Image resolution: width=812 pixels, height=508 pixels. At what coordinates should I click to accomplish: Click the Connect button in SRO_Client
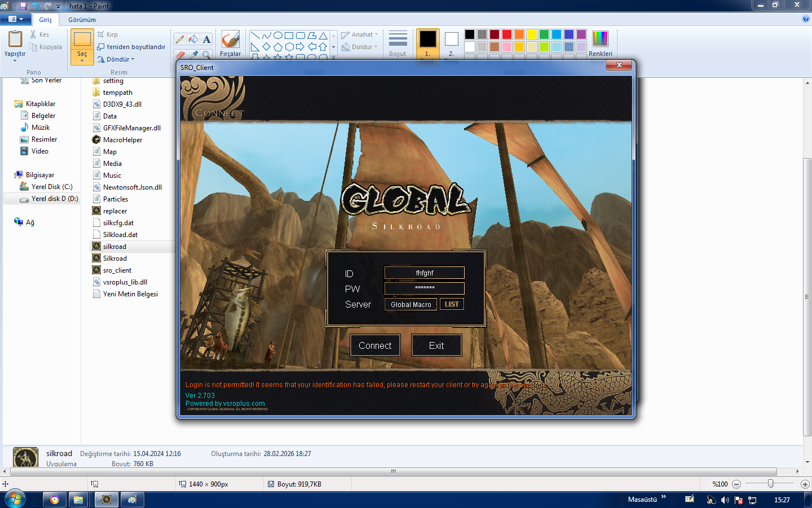tap(375, 345)
